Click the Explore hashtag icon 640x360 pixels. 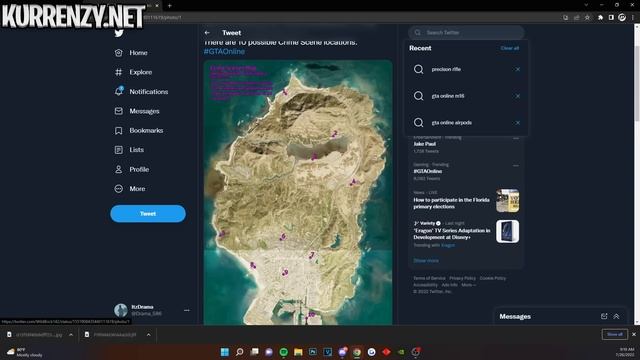tap(119, 72)
